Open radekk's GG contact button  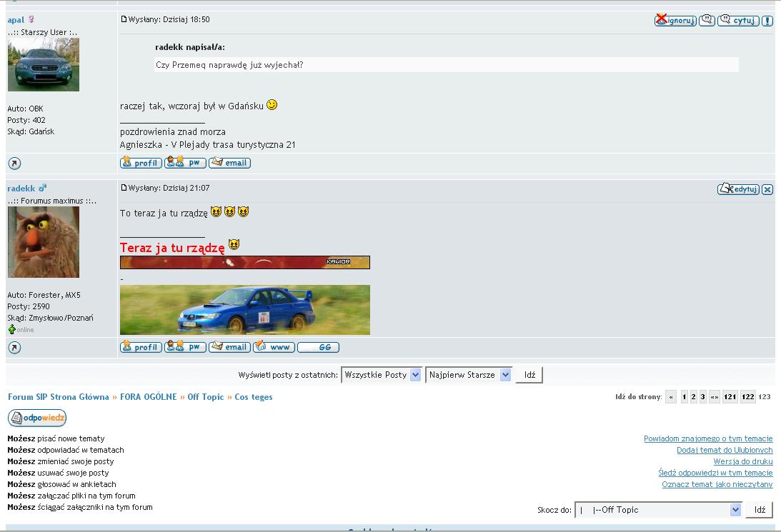click(x=318, y=347)
